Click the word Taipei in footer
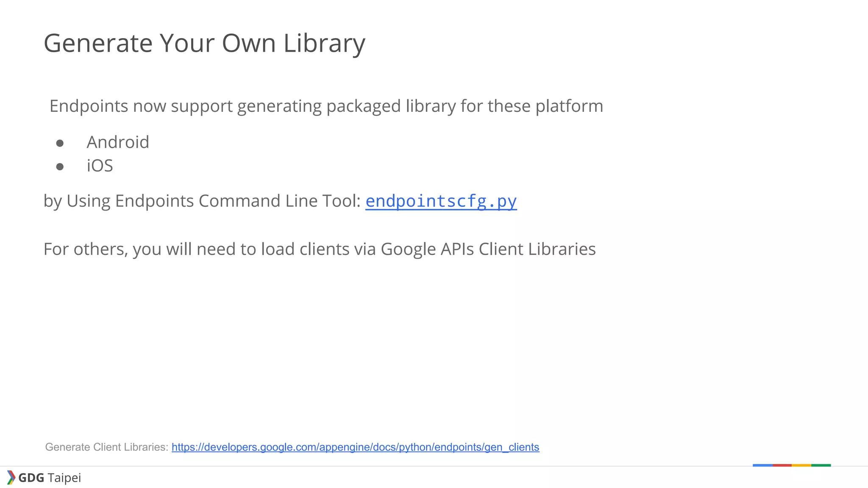The image size is (868, 488). (64, 478)
